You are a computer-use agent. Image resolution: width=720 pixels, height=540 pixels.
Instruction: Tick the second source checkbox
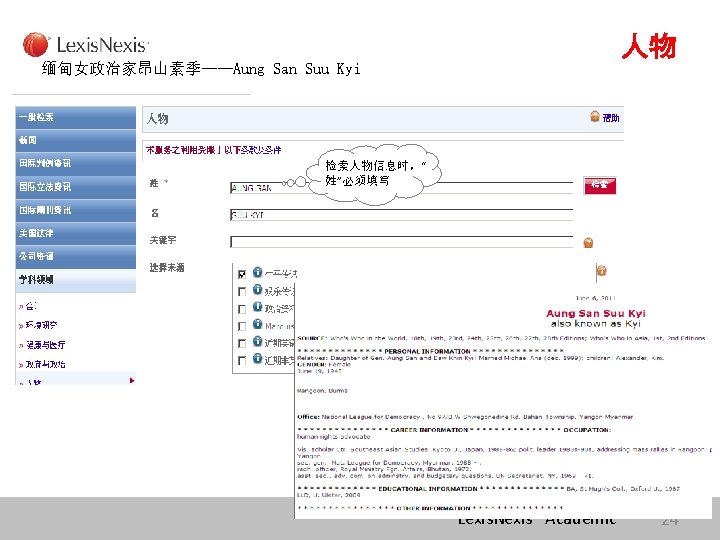click(242, 292)
